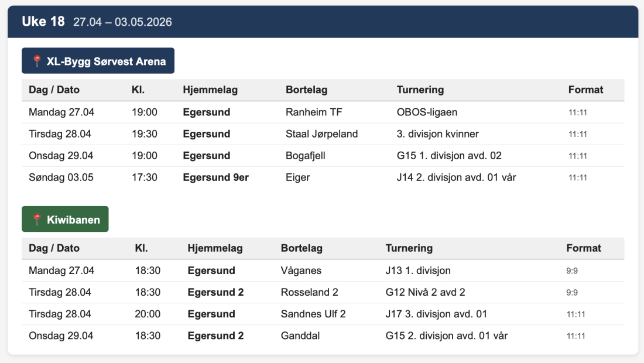Click J14 2. divisjon avd. 01 vår

456,177
